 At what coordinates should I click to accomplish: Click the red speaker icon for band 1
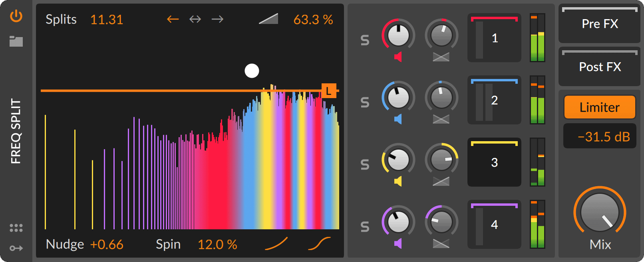point(398,57)
